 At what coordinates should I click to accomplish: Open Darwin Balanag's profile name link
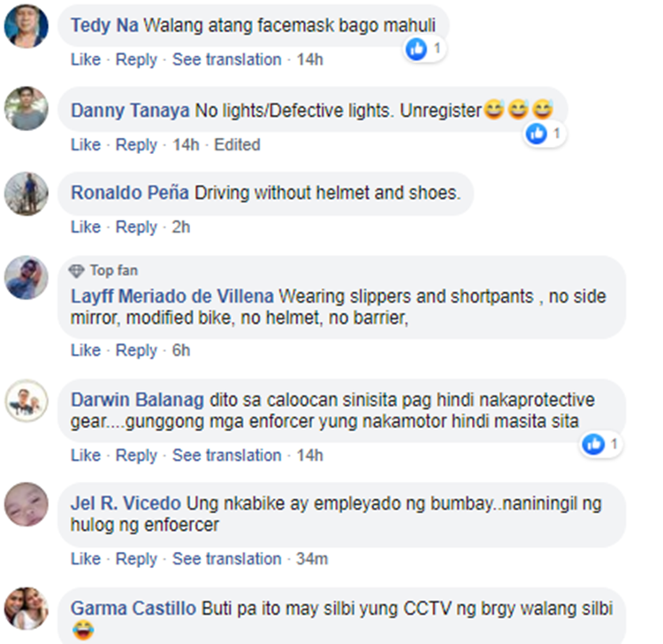(137, 400)
